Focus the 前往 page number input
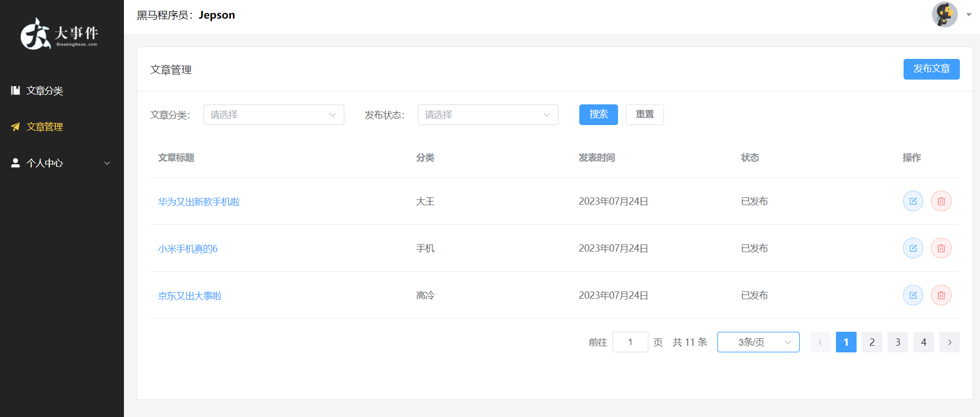The height and width of the screenshot is (417, 980). pyautogui.click(x=630, y=342)
